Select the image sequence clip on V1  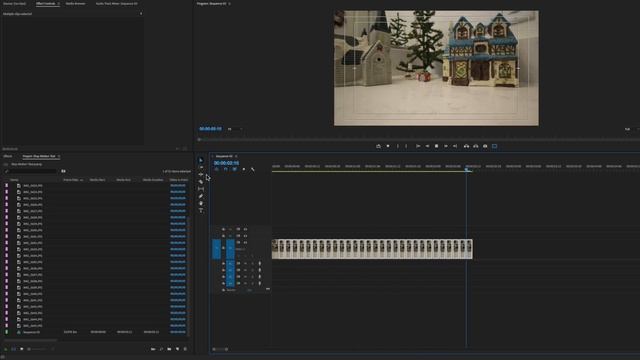point(372,249)
